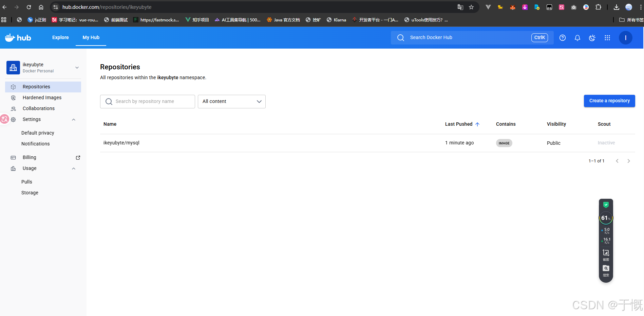Click the search tool in floating widget

(606, 271)
